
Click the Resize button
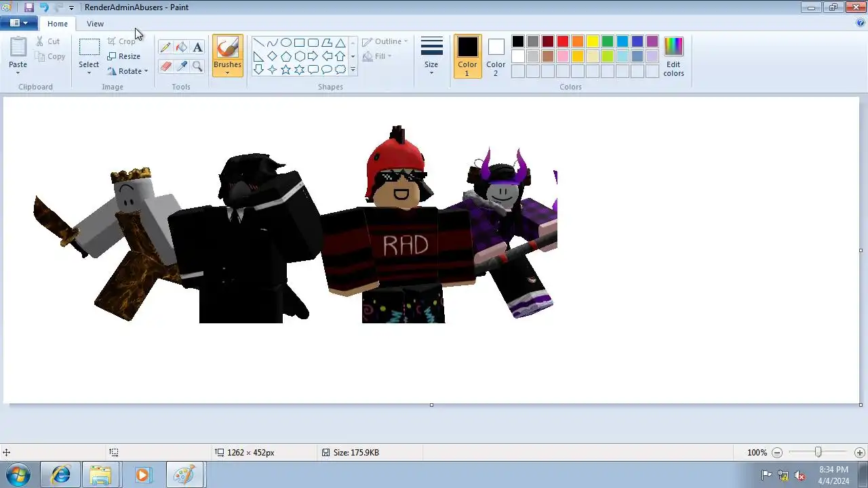click(124, 56)
